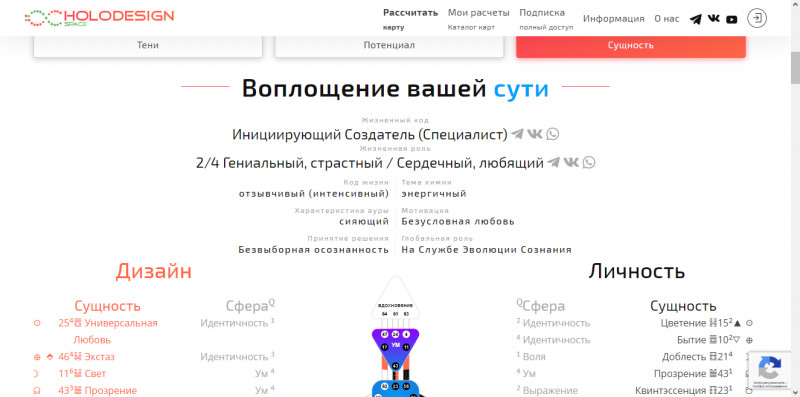Click the earth symbol beside 46 Экстаз
This screenshot has width=800, height=397.
pos(37,357)
